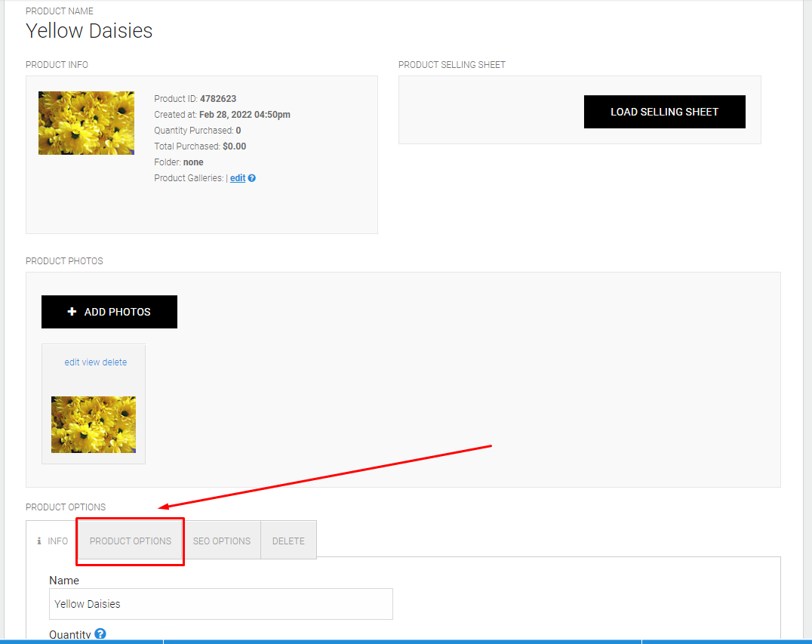Image resolution: width=812 pixels, height=644 pixels.
Task: Open the edit link for Product Galleries
Action: pyautogui.click(x=238, y=177)
